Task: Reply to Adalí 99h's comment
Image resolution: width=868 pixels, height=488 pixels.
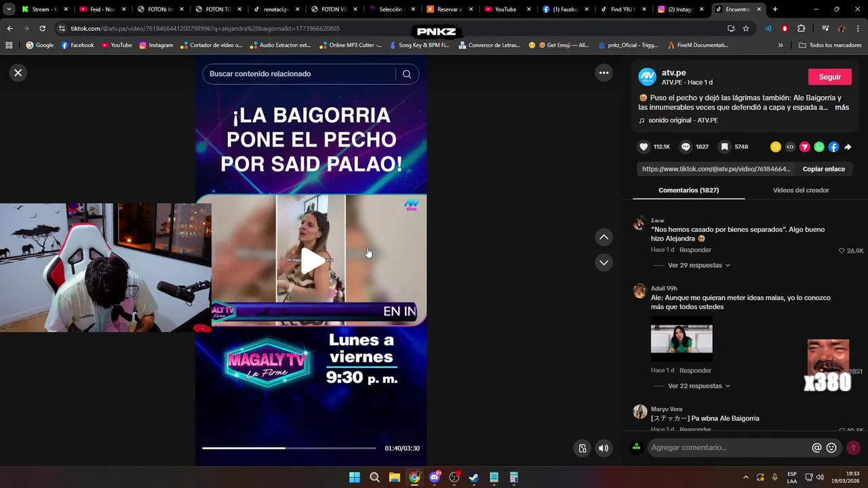Action: pyautogui.click(x=695, y=371)
